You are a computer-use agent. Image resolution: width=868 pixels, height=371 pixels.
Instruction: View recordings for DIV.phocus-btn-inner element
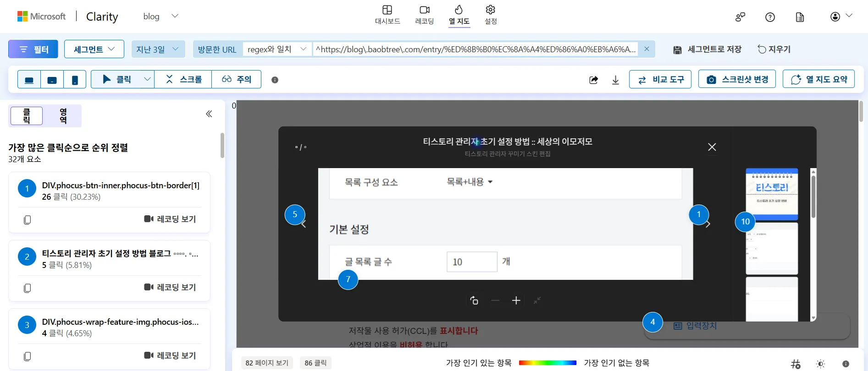[x=170, y=219]
